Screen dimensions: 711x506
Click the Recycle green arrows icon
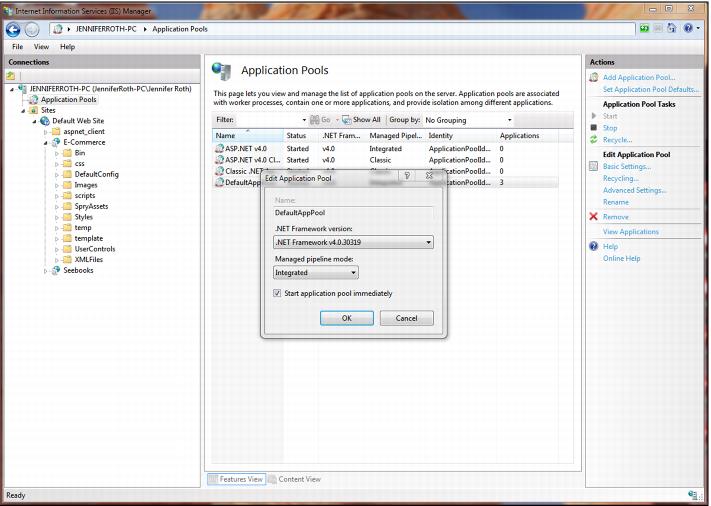(x=594, y=140)
